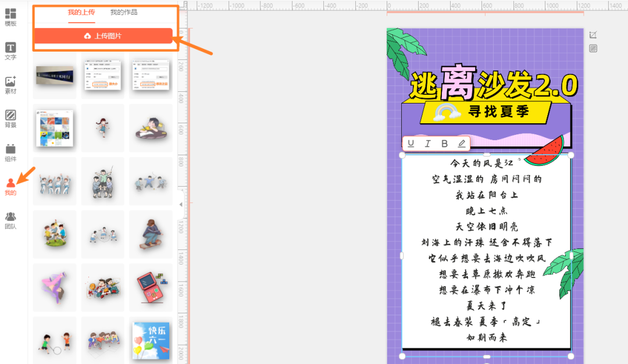The height and width of the screenshot is (364, 628).
Task: Switch to 我的上传 tab
Action: [x=81, y=12]
